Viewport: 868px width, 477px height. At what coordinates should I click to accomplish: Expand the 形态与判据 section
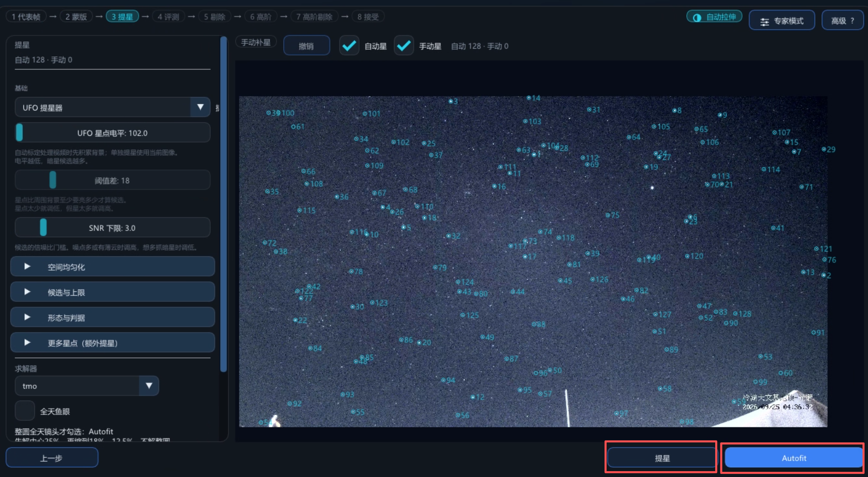point(113,317)
